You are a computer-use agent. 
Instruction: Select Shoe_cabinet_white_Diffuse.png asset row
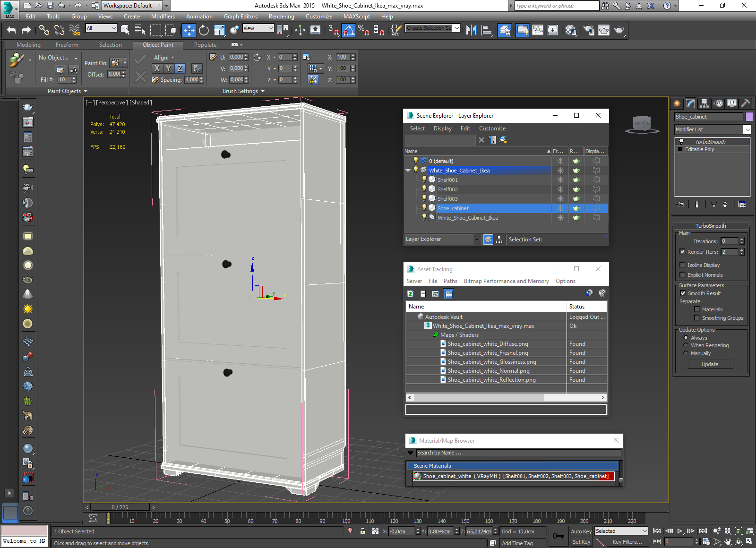(x=506, y=344)
